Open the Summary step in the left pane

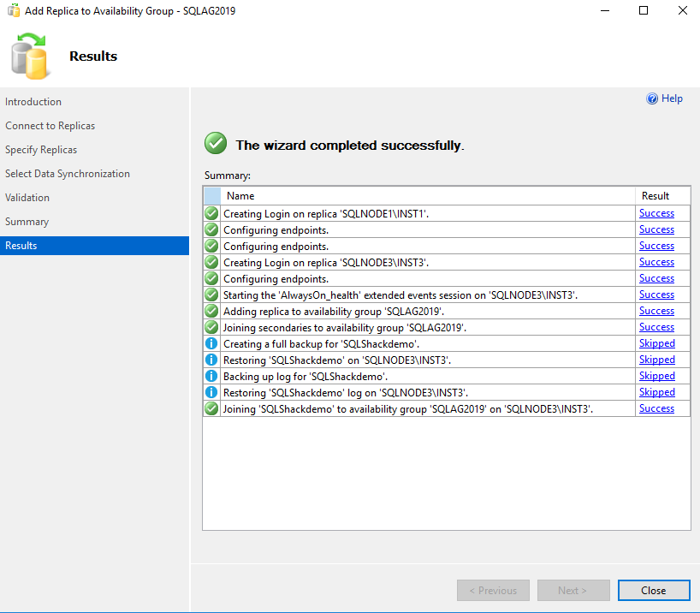[27, 222]
